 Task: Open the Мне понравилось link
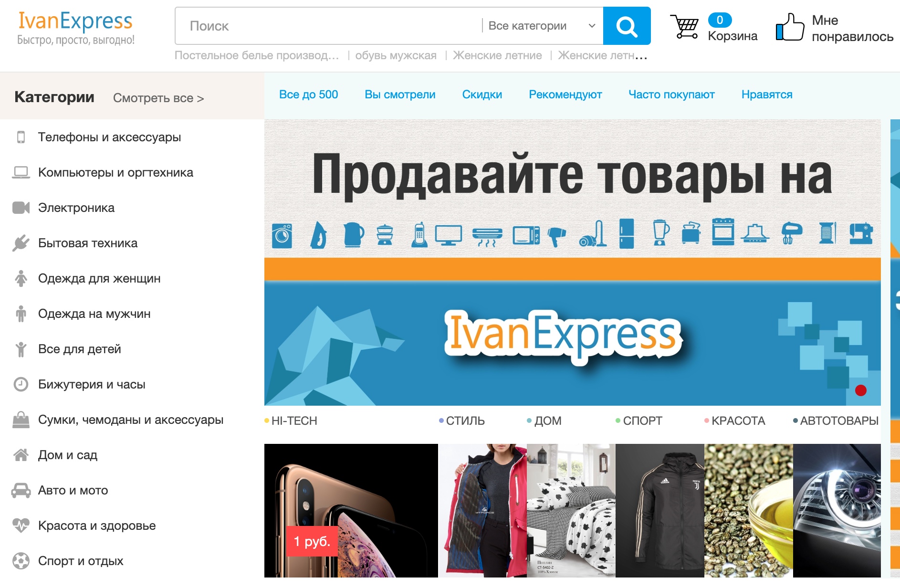[852, 28]
